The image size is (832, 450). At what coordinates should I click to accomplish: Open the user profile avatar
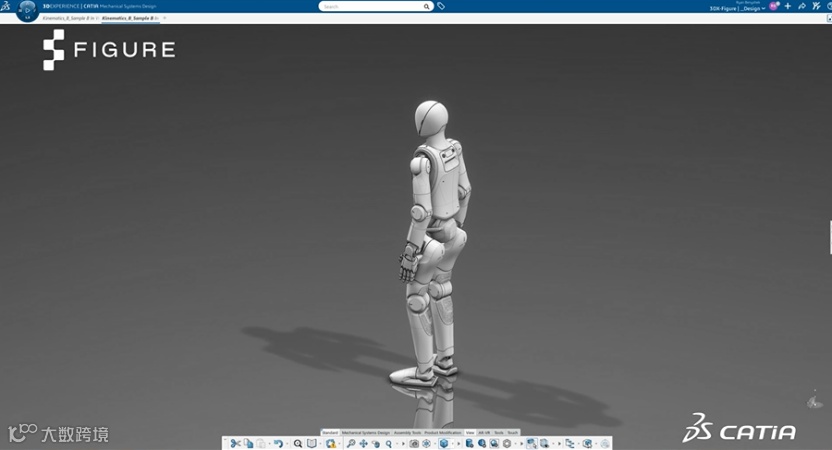[x=774, y=6]
